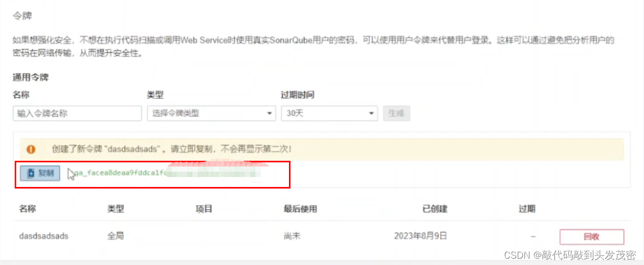
Task: Expand the 30天 expiration dropdown
Action: point(329,113)
